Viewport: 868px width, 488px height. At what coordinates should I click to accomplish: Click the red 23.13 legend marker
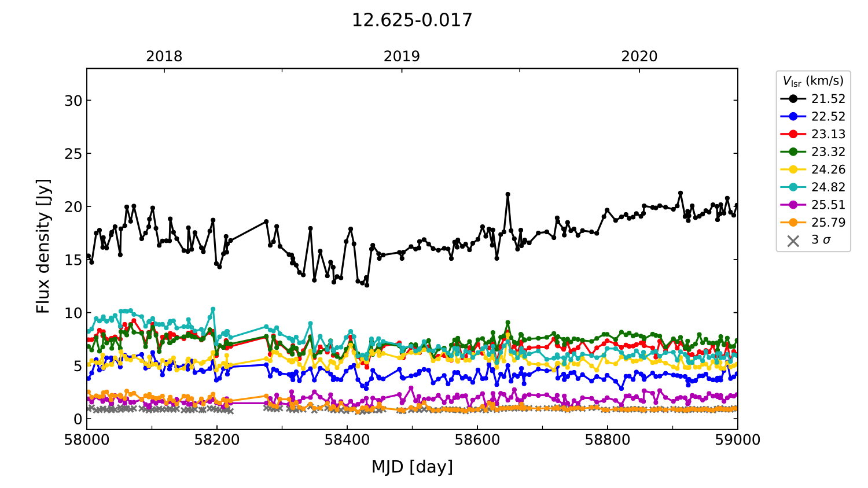pos(793,134)
